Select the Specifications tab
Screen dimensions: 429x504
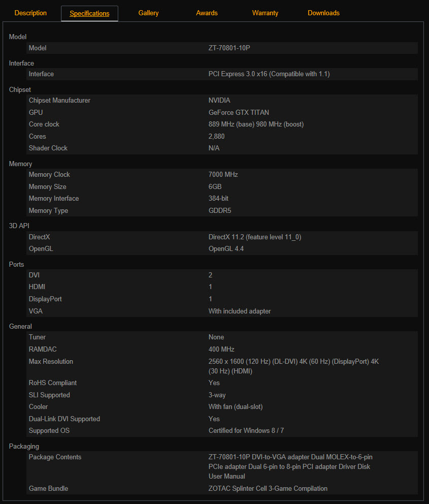pyautogui.click(x=89, y=14)
